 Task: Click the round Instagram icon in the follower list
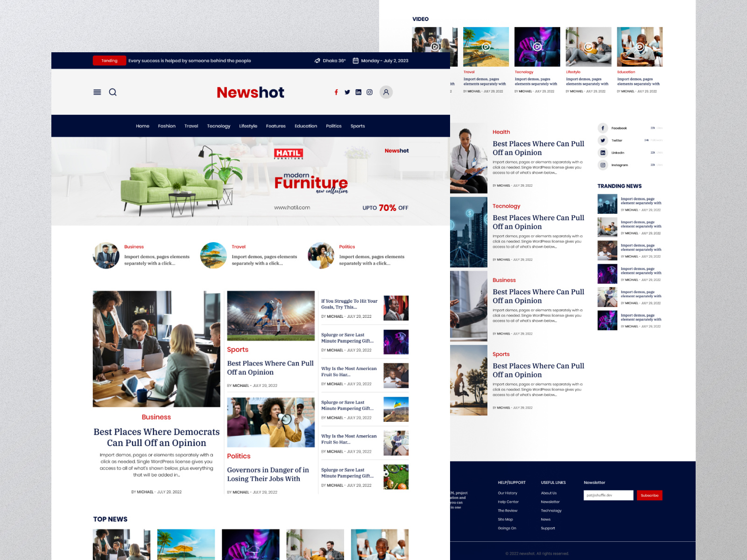click(x=603, y=165)
